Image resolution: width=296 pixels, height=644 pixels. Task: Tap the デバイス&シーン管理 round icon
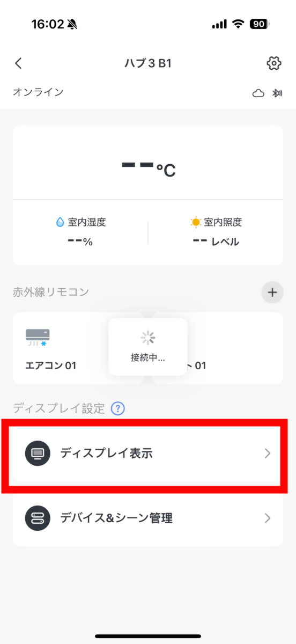(38, 518)
